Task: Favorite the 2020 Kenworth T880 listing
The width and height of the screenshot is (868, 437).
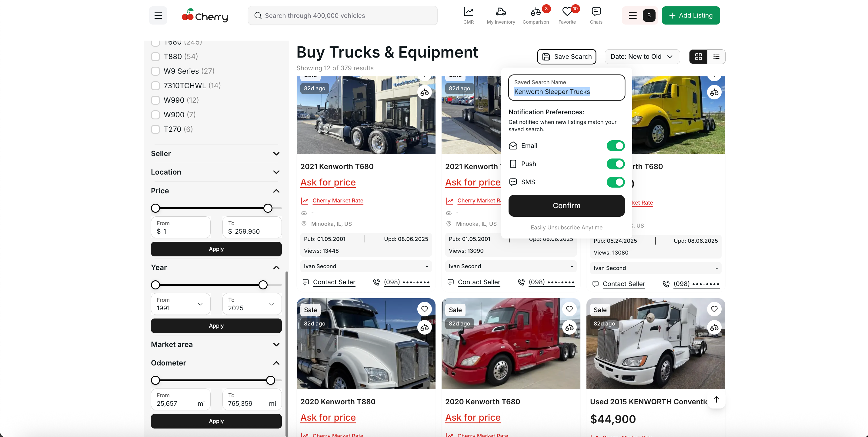Action: 425,309
